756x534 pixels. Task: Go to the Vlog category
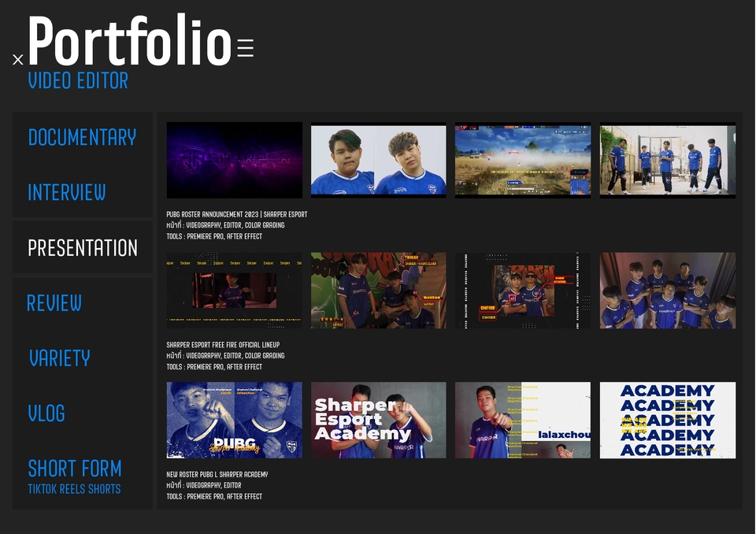tap(46, 413)
